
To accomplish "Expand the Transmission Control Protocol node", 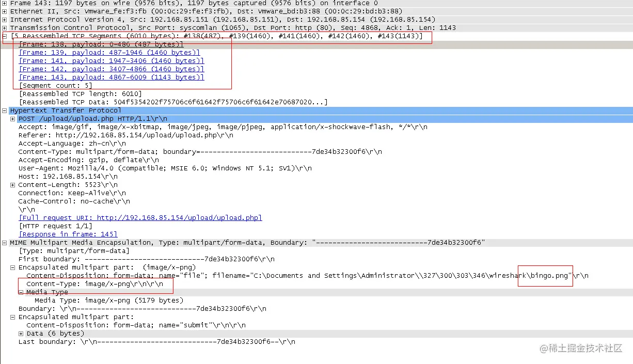I will [5, 28].
